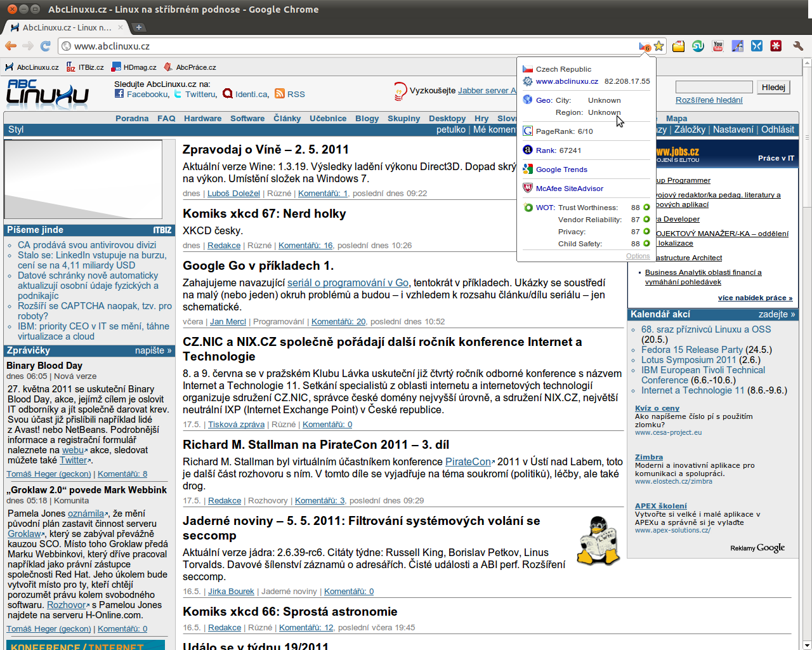Open HDmag.cz bookmark
Image resolution: width=812 pixels, height=650 pixels.
tap(134, 67)
